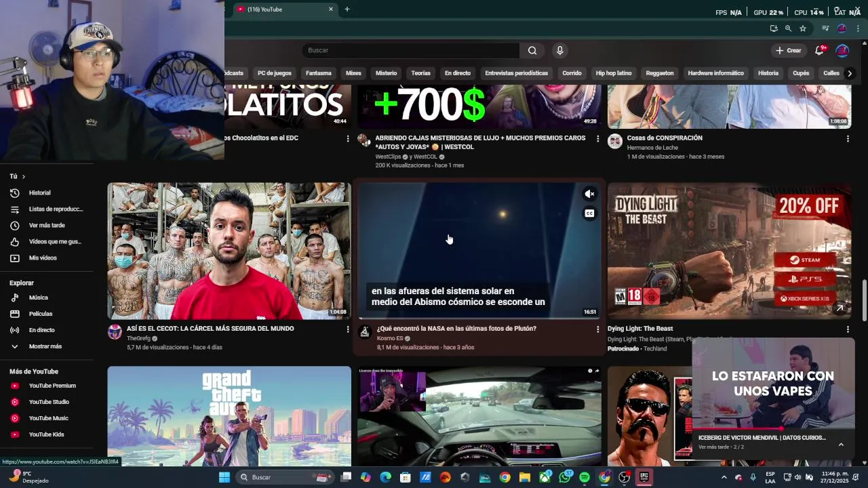This screenshot has width=868, height=488.
Task: Open the GTA video thumbnail
Action: [229, 416]
